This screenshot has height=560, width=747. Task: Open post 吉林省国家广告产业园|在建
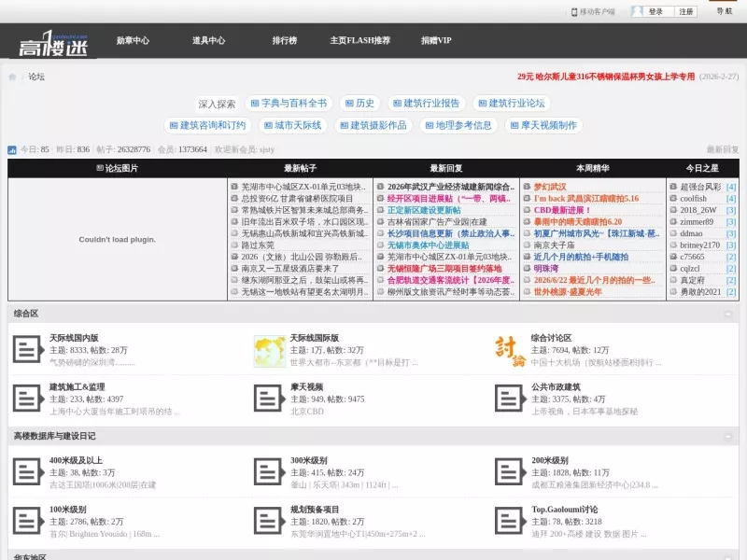437,222
